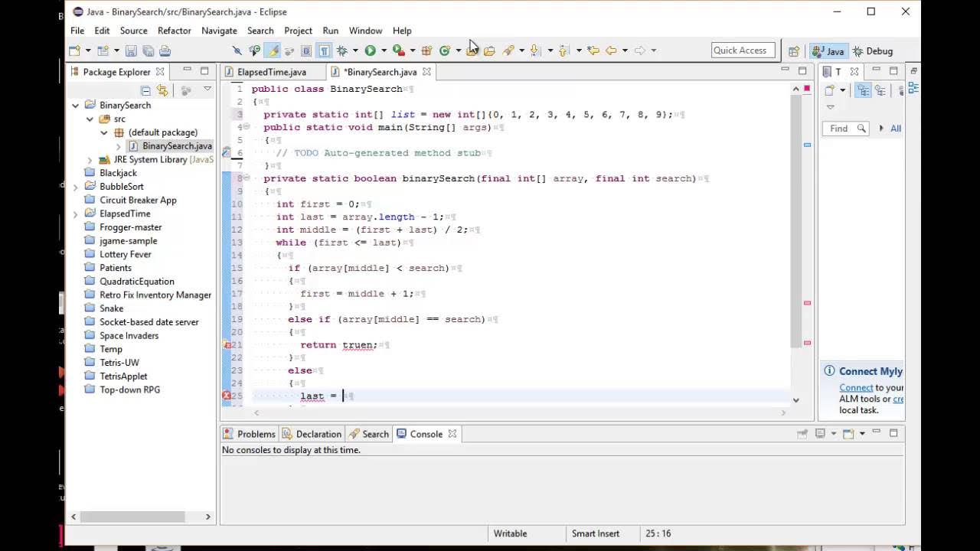Click the Quick Access search field
This screenshot has width=980, height=551.
click(743, 51)
